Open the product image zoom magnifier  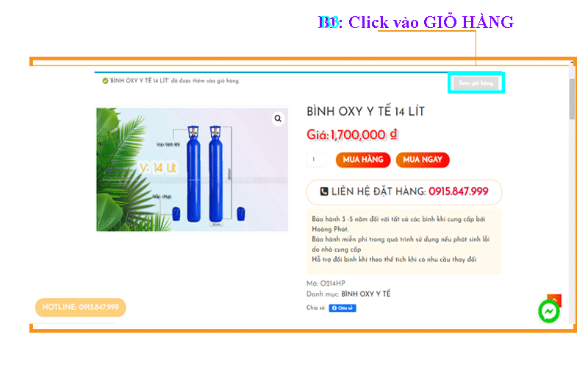click(278, 118)
